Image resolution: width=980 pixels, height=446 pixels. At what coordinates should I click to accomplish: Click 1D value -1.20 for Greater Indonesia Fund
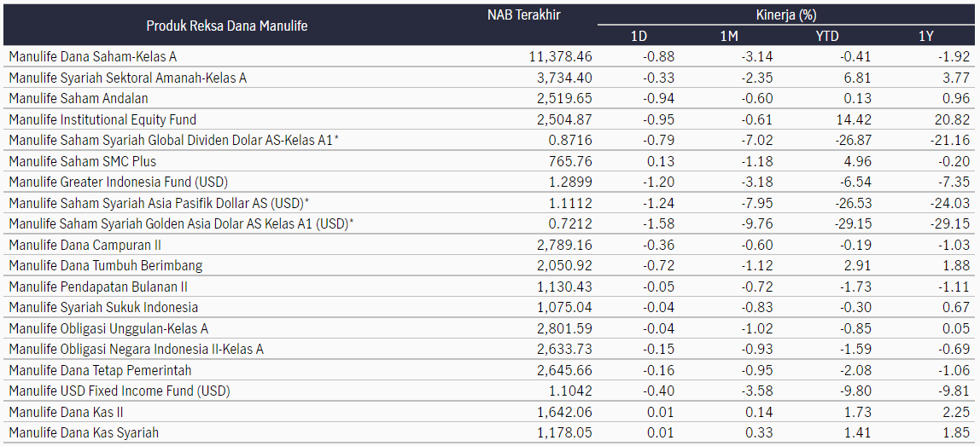point(659,182)
